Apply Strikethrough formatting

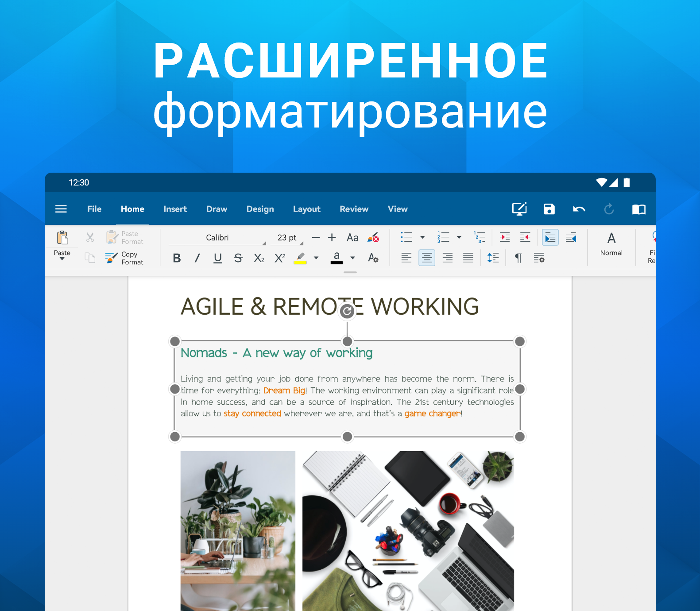click(x=238, y=258)
